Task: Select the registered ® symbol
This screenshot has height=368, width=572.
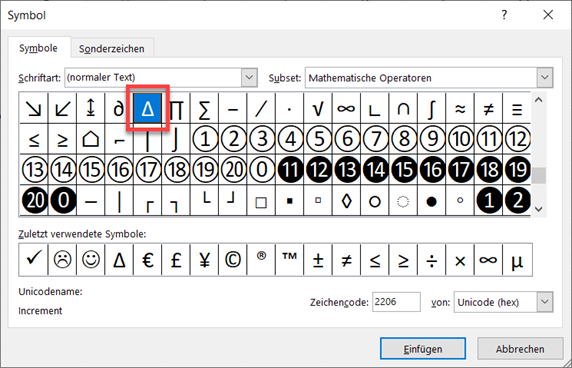Action: tap(261, 260)
